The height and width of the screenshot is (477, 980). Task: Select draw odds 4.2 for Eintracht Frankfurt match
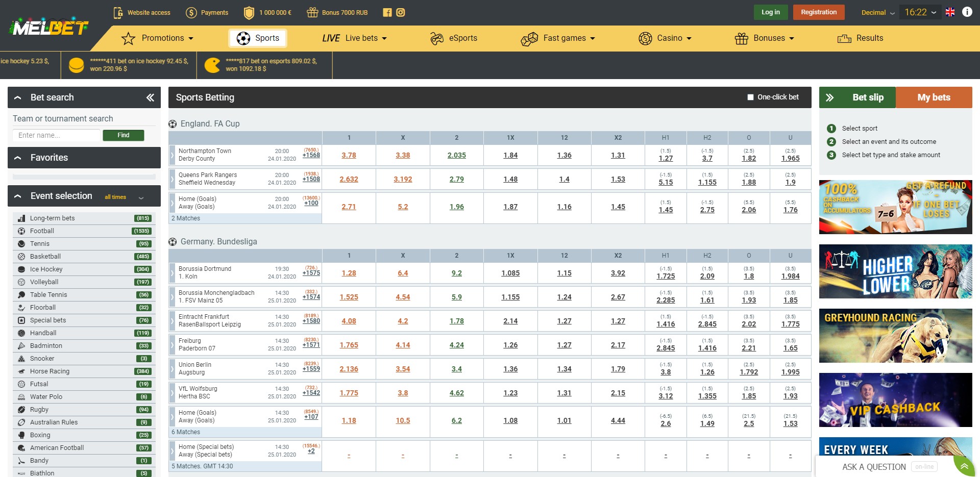coord(403,321)
